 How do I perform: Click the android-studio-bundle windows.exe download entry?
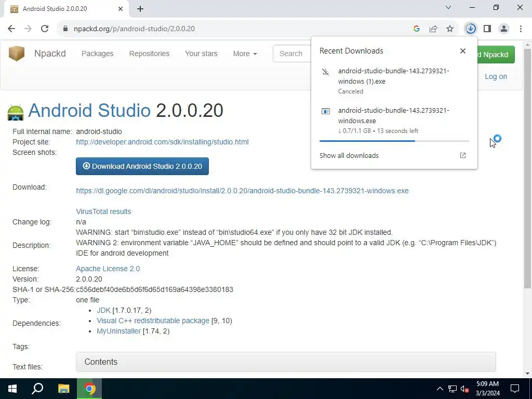pos(394,121)
